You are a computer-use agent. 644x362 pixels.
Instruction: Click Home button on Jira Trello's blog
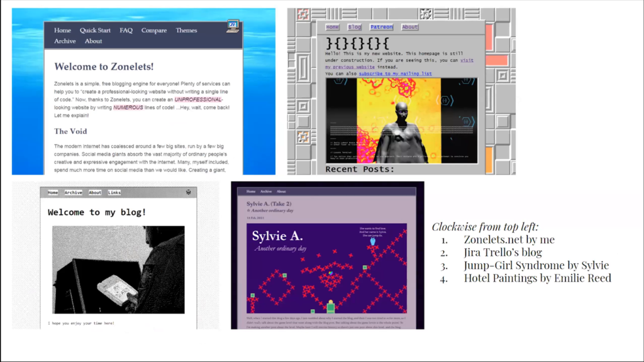[332, 27]
